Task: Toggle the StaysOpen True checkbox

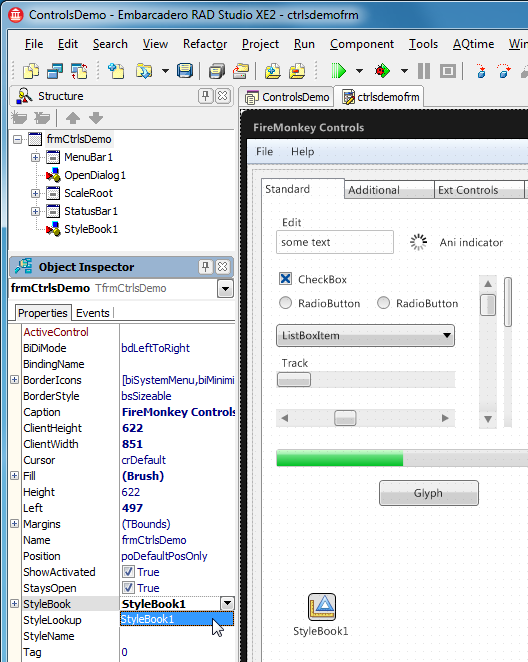Action: pyautogui.click(x=128, y=588)
